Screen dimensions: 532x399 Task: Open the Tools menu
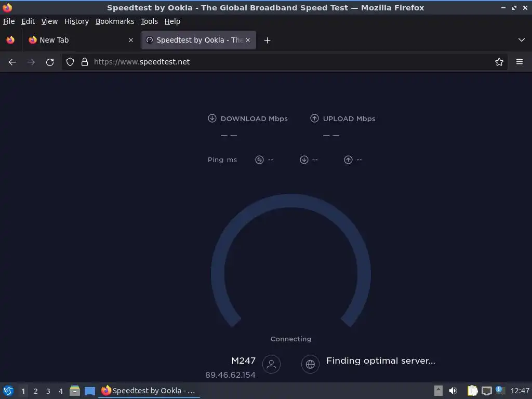[149, 21]
